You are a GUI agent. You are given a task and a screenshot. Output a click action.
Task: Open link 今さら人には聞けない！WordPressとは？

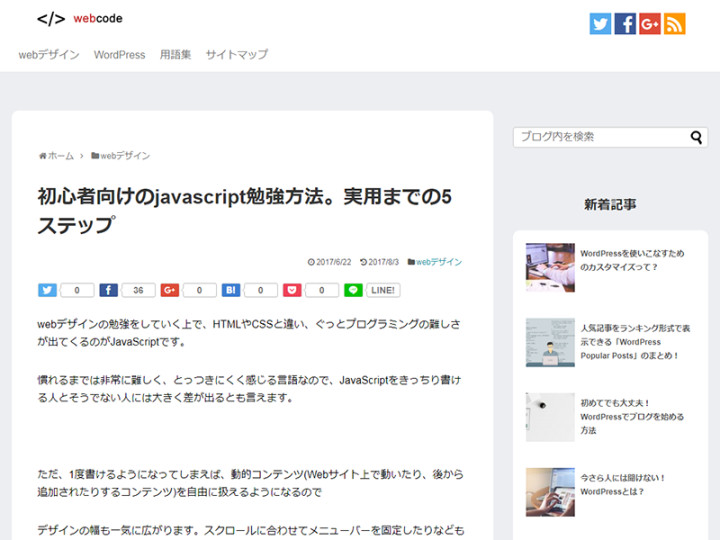pos(623,485)
